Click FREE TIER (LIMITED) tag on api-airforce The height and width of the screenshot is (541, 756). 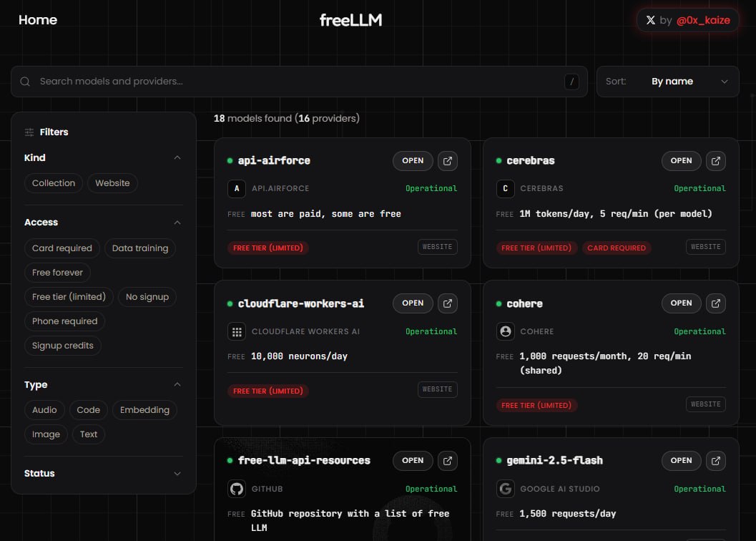pyautogui.click(x=268, y=248)
